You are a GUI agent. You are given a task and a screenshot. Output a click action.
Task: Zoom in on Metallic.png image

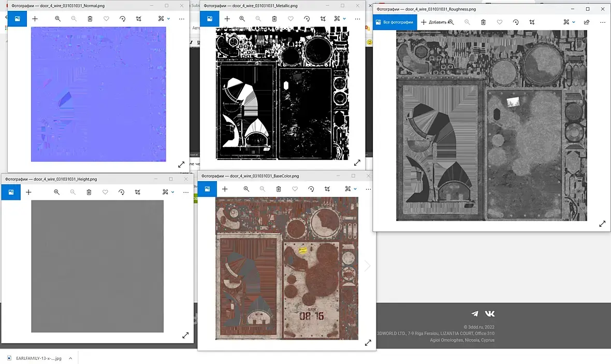click(242, 19)
